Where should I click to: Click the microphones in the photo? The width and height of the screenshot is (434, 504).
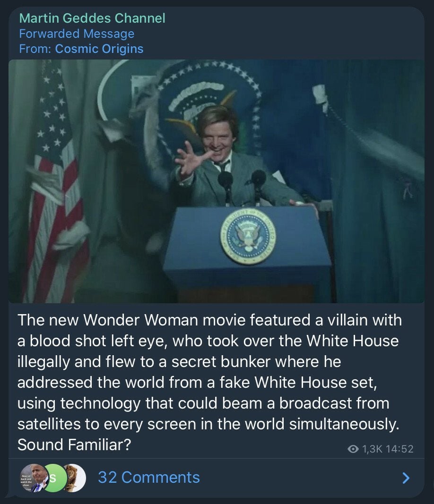click(x=242, y=187)
